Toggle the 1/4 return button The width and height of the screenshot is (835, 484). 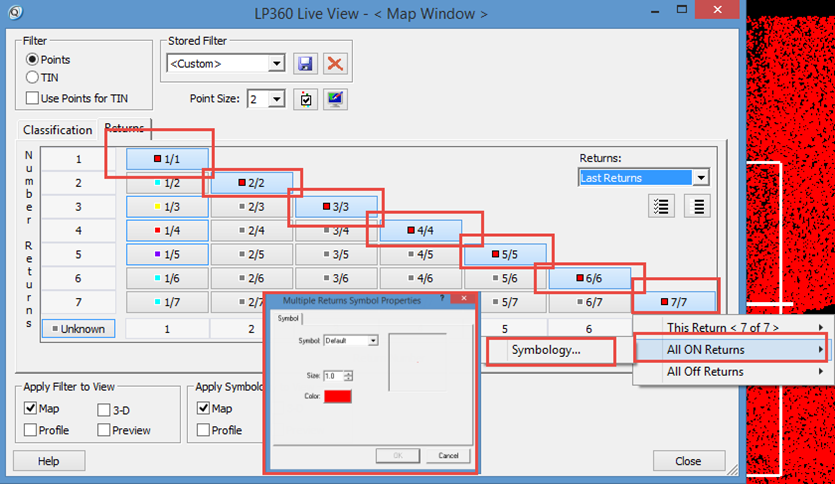[167, 231]
